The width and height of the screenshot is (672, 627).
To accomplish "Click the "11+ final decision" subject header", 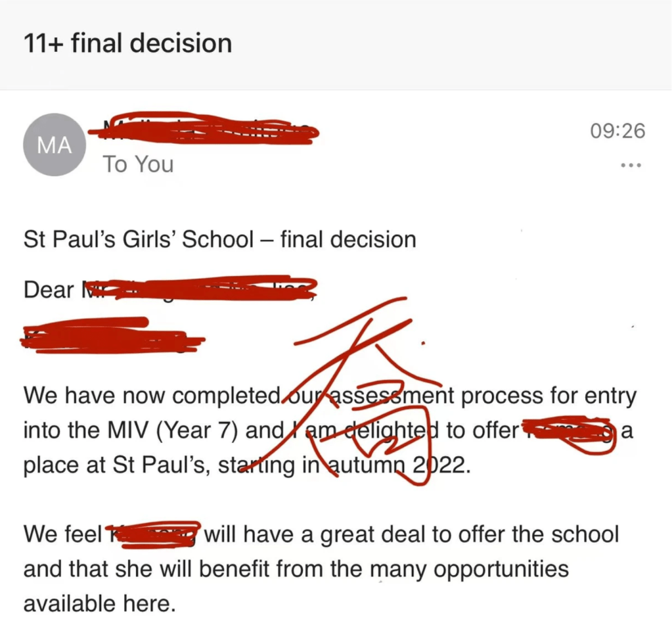I will coord(127,43).
